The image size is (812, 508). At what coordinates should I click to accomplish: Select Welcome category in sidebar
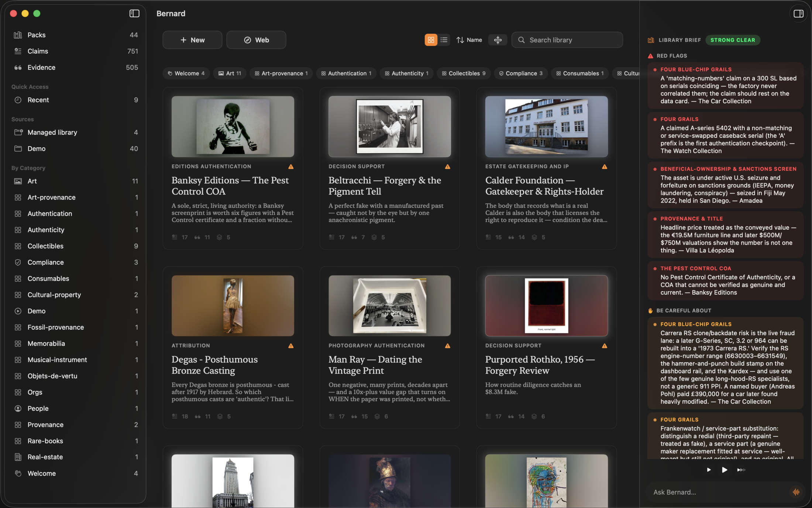pyautogui.click(x=76, y=474)
